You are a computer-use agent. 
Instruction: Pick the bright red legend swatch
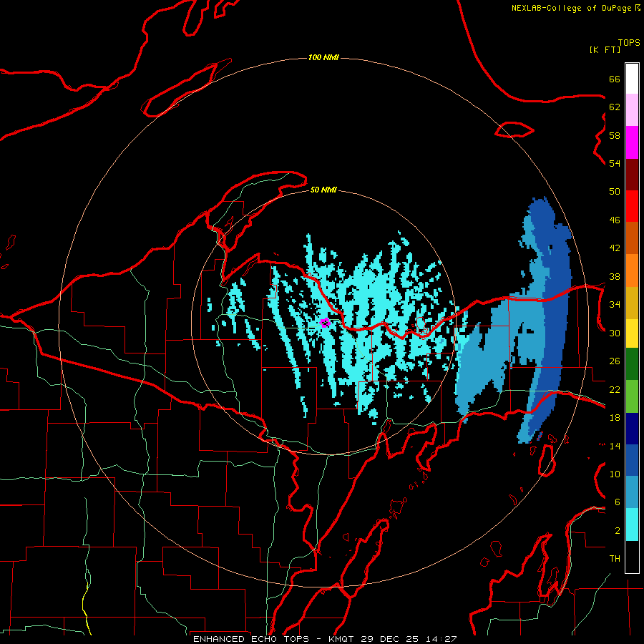pos(632,206)
